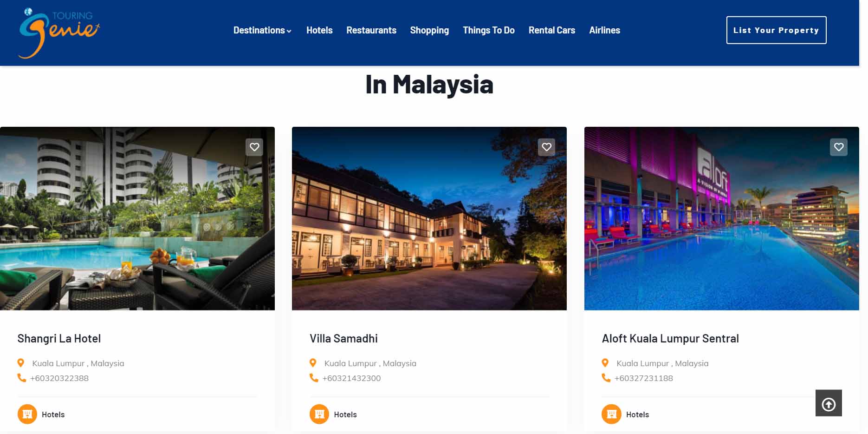Open the Villa Samadhi title link
This screenshot has width=868, height=434.
tap(343, 339)
